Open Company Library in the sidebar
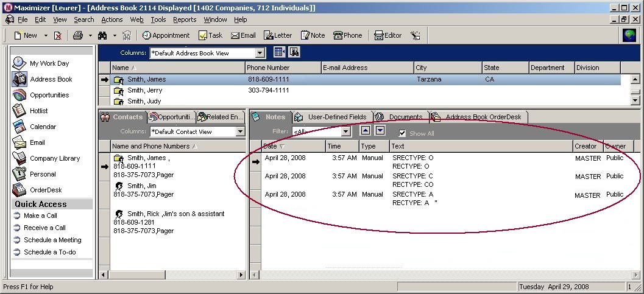This screenshot has width=644, height=294. (46, 158)
